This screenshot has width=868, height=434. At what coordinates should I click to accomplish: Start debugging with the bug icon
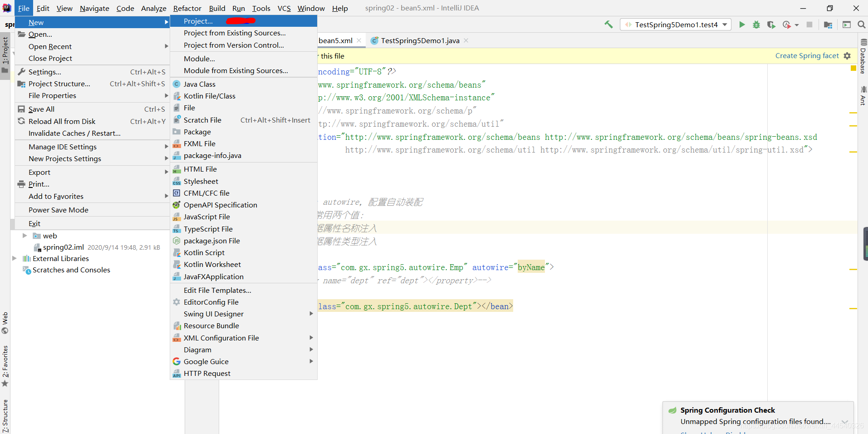pyautogui.click(x=756, y=25)
